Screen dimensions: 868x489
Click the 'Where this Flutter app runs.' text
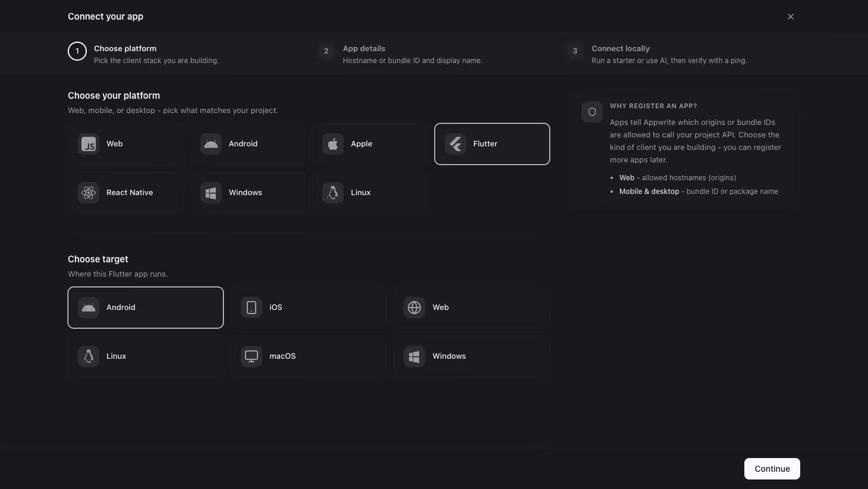(x=118, y=274)
